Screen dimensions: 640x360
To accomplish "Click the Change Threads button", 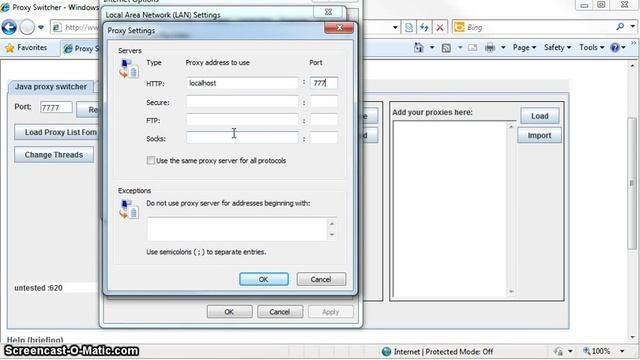I will coord(54,155).
